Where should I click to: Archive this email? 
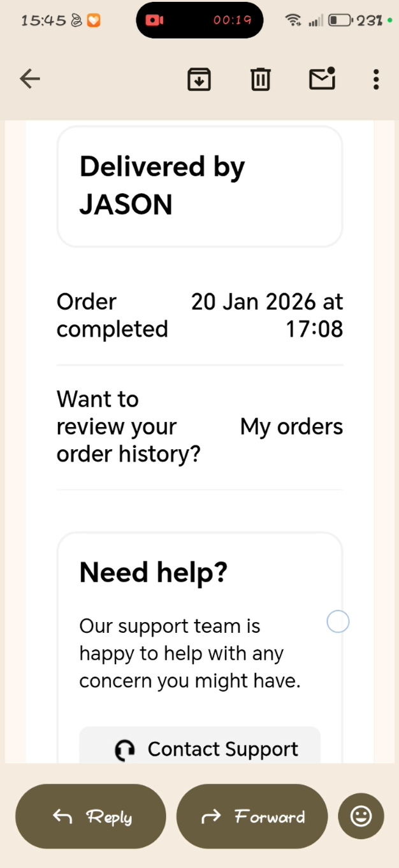click(x=199, y=80)
